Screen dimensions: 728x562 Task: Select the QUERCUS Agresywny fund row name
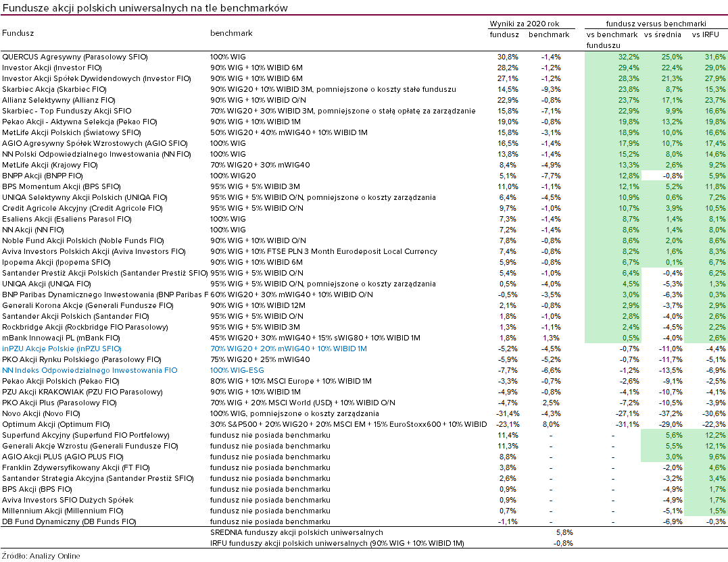75,57
